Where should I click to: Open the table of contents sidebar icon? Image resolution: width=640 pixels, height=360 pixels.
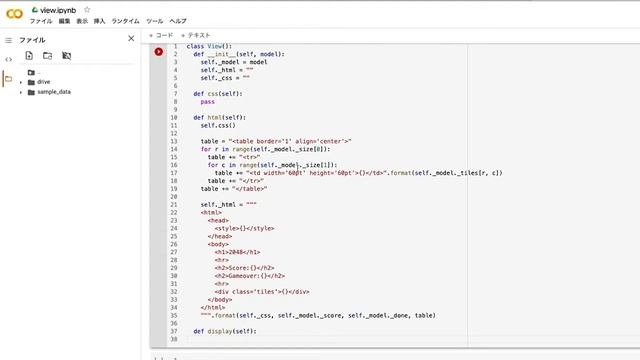point(9,40)
